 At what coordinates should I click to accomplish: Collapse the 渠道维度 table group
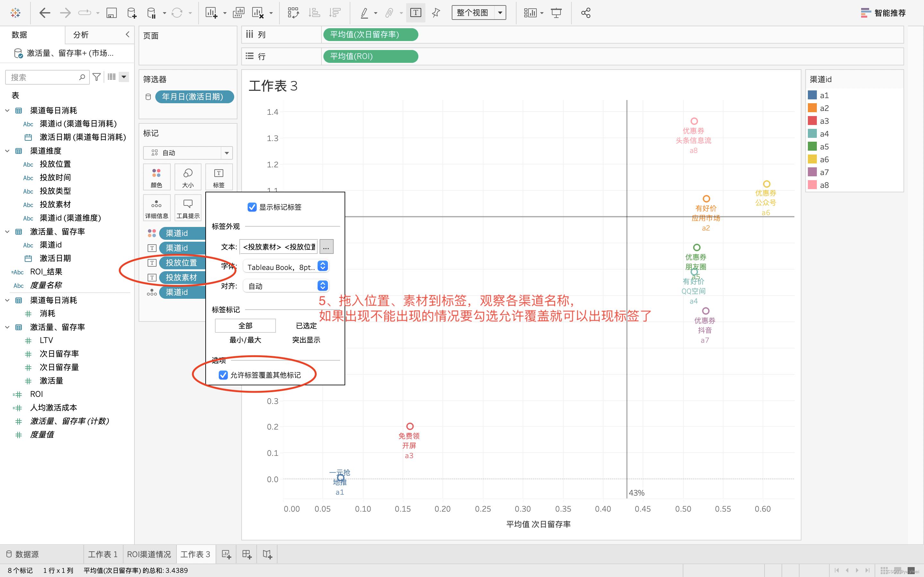click(7, 151)
